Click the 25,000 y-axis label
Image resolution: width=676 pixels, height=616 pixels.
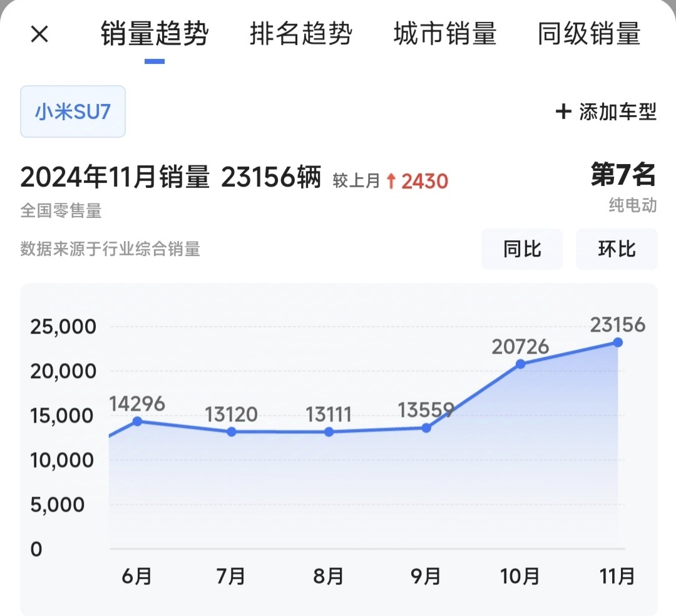(x=63, y=327)
